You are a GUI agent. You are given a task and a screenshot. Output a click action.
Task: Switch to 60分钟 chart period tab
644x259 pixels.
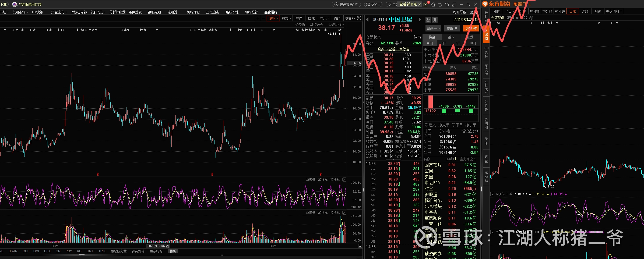[x=560, y=11]
